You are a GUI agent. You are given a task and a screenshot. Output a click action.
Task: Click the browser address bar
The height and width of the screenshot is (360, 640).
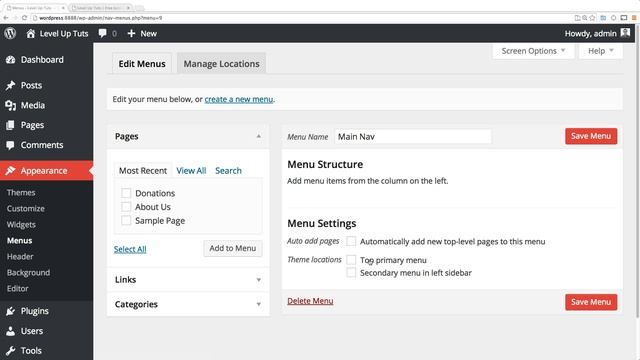[302, 18]
